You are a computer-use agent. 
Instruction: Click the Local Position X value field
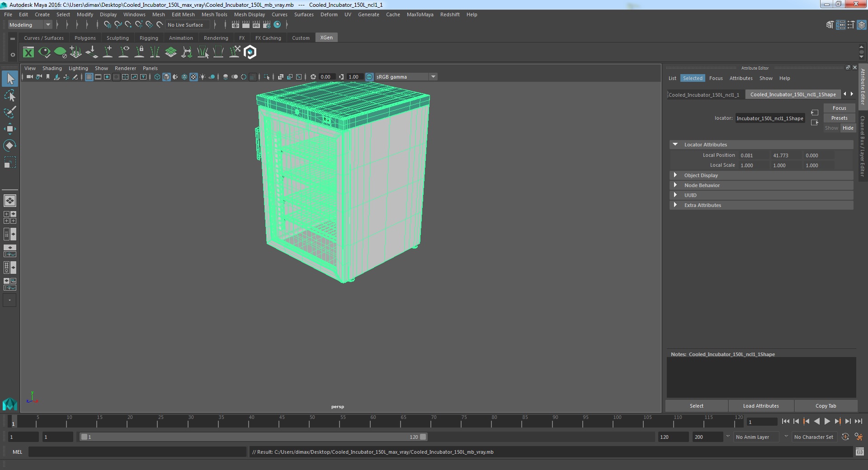pyautogui.click(x=754, y=155)
